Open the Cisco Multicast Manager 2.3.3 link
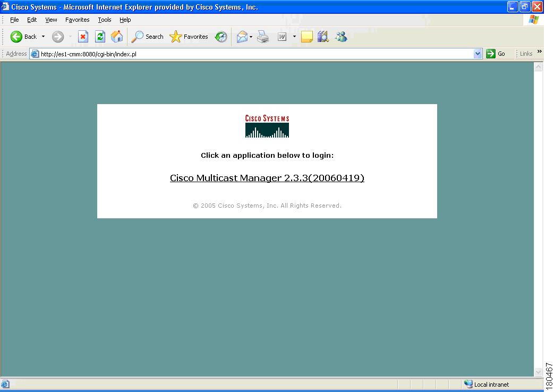554x392 pixels. click(267, 178)
